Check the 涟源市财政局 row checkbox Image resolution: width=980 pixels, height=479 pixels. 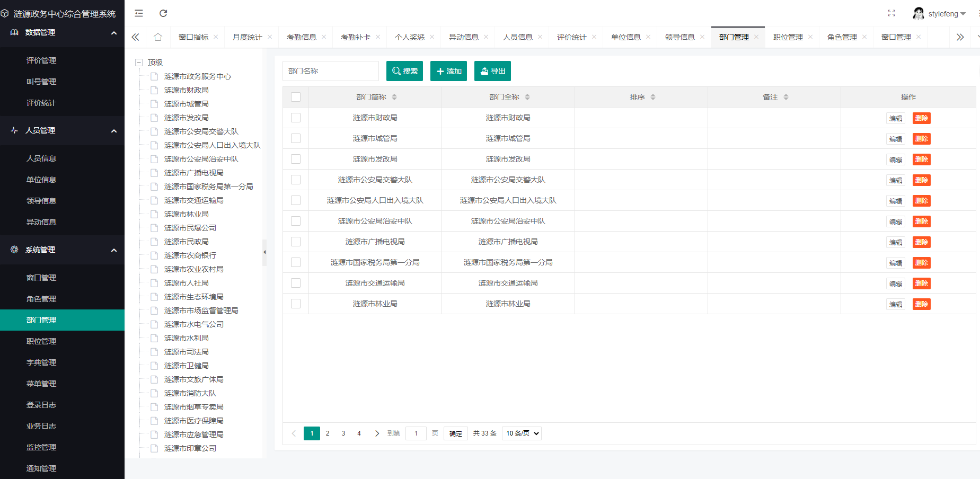click(x=296, y=118)
